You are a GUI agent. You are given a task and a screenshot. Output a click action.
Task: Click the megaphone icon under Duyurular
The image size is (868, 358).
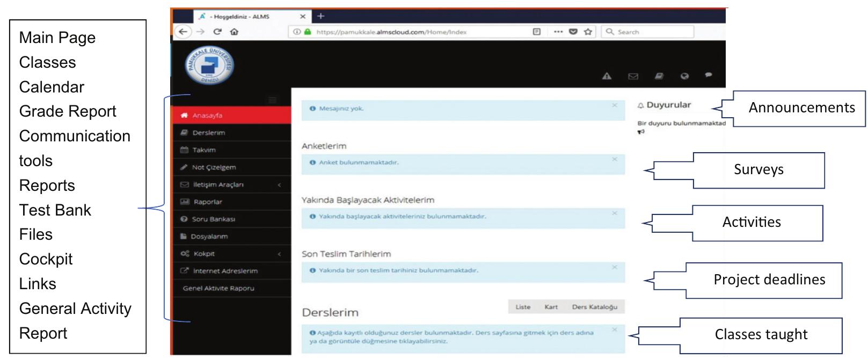(x=641, y=132)
